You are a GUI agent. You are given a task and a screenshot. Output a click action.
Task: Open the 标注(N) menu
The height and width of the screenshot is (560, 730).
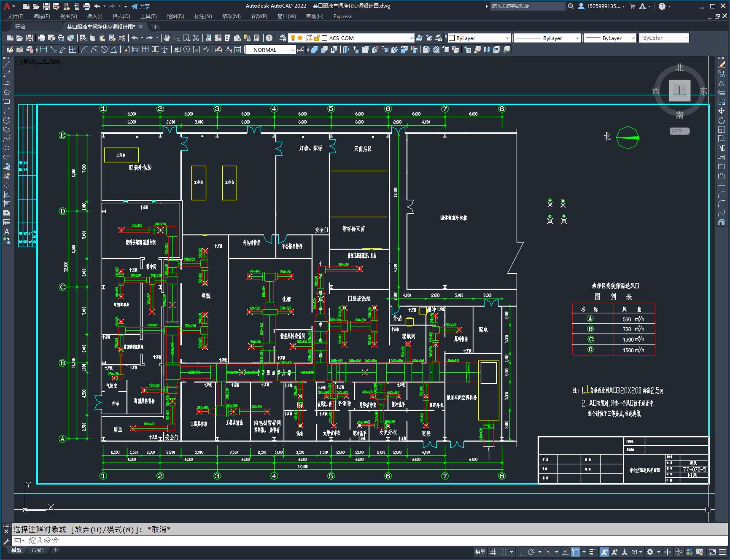(x=203, y=16)
